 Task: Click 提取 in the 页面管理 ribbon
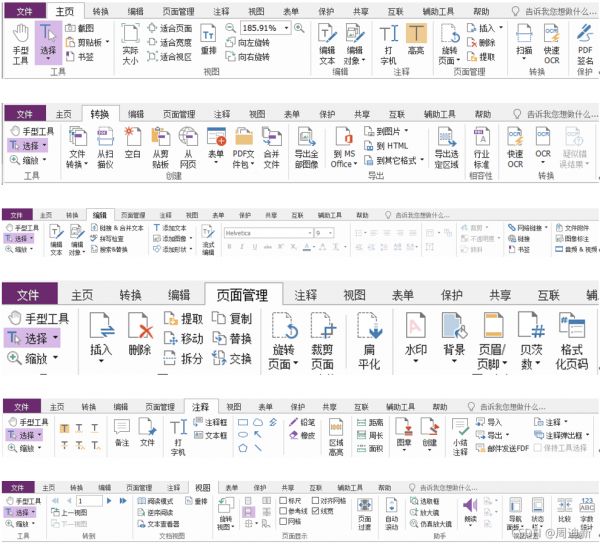(x=184, y=318)
